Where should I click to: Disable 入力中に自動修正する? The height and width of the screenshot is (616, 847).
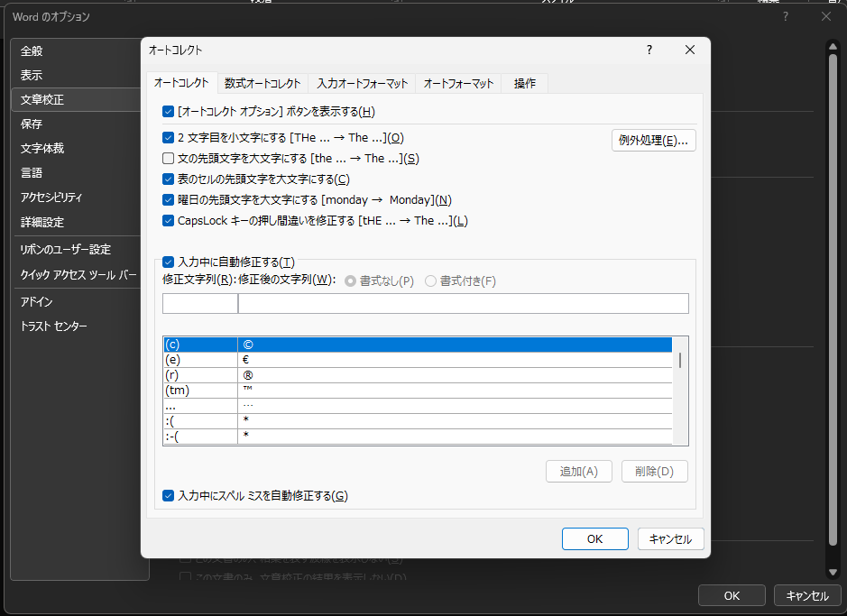tap(166, 262)
